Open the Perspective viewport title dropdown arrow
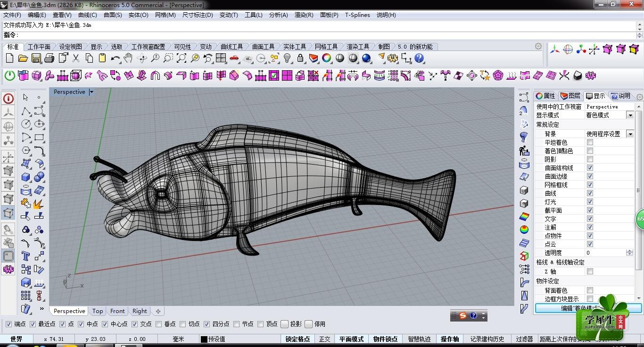The width and height of the screenshot is (644, 347). [91, 92]
